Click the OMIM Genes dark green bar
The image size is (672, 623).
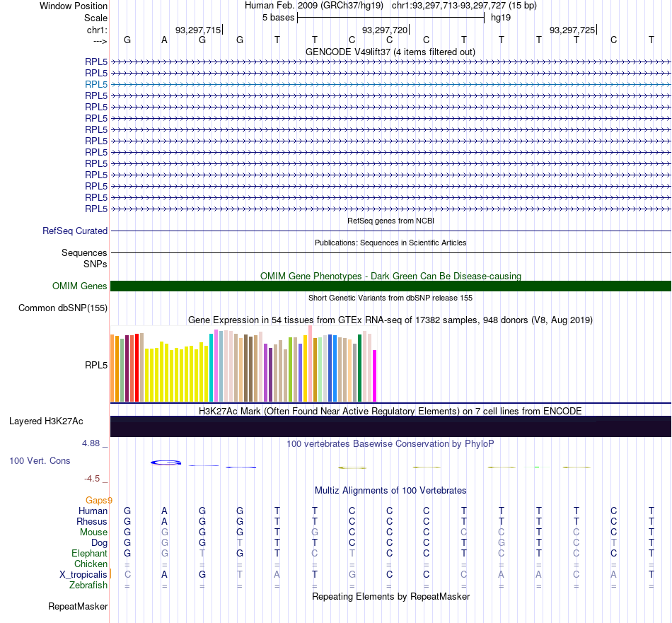coord(390,286)
